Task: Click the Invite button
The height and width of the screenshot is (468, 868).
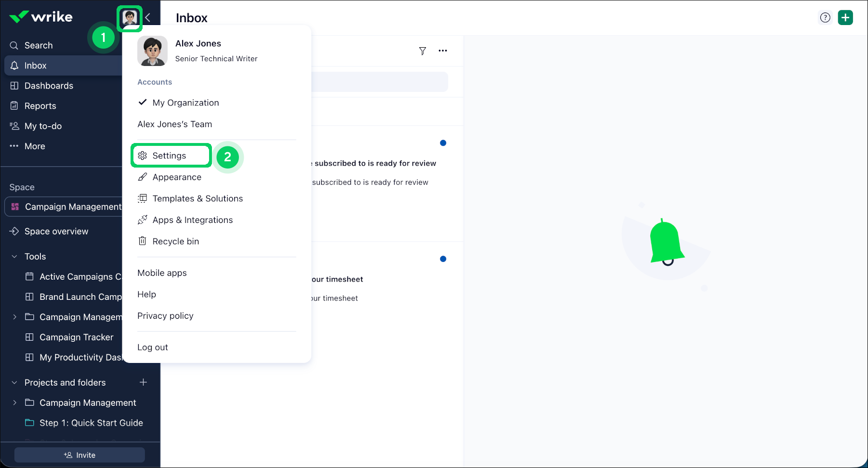Action: [79, 455]
